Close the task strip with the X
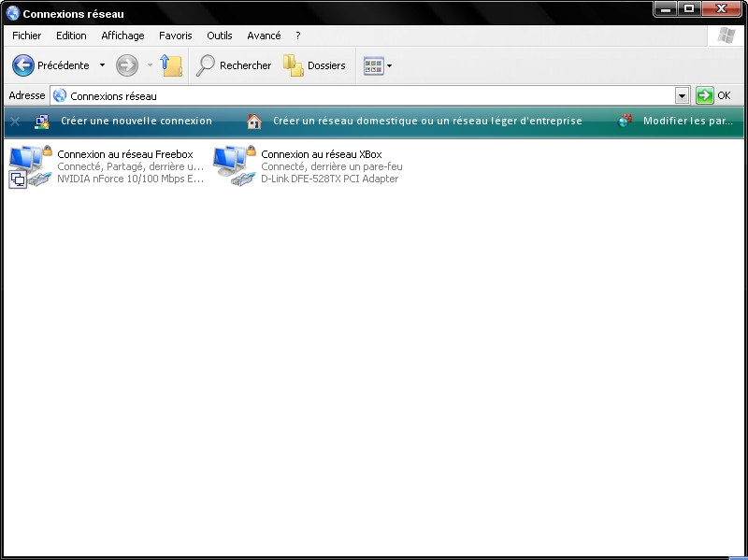The height and width of the screenshot is (560, 748). point(15,122)
